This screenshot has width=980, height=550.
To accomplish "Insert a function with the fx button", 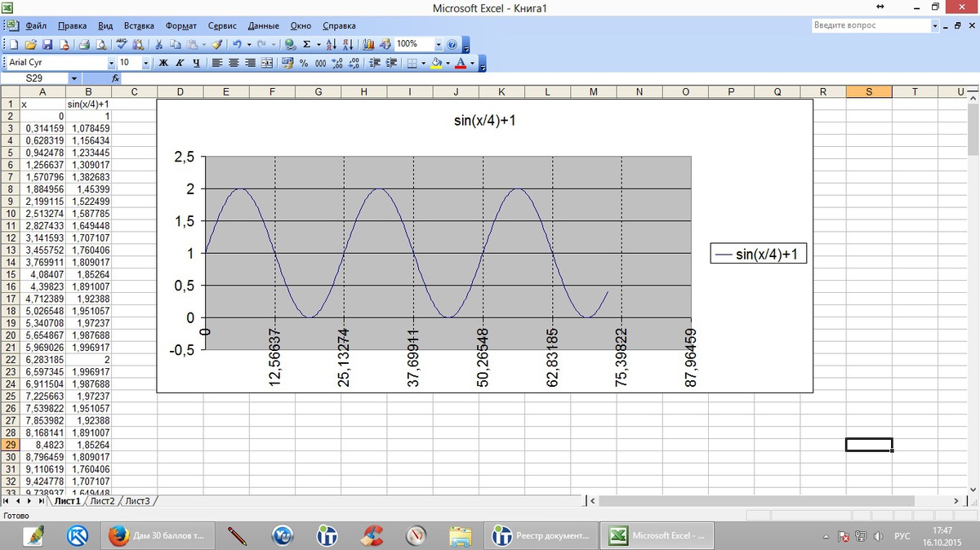I will point(115,78).
